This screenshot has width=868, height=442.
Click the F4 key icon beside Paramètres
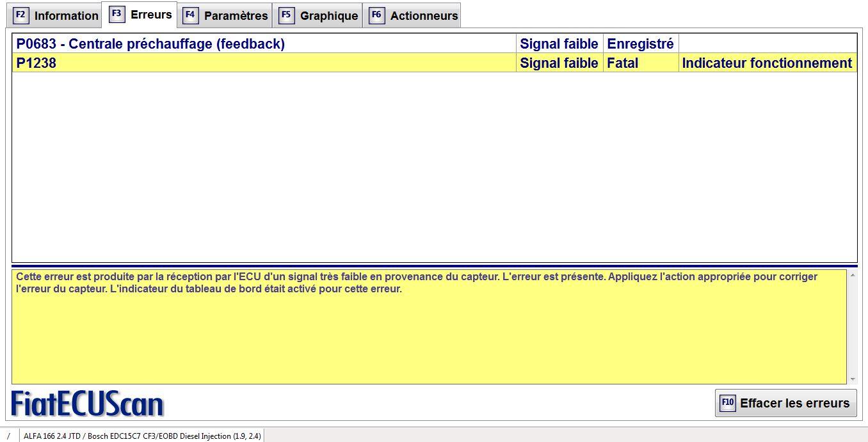(x=190, y=15)
